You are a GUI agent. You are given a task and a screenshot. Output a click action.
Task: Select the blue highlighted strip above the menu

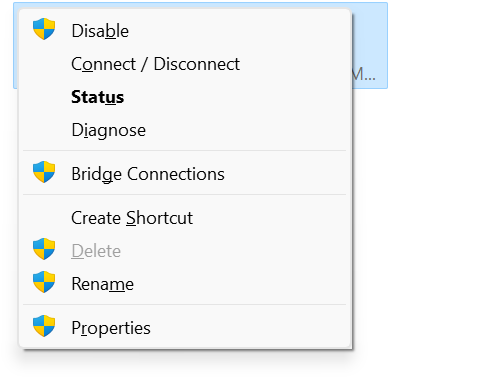click(x=200, y=5)
